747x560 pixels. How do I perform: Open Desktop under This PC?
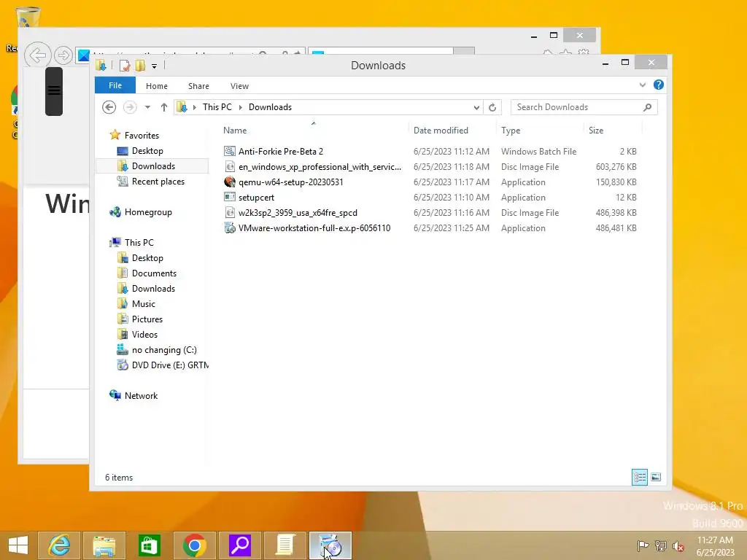(147, 258)
